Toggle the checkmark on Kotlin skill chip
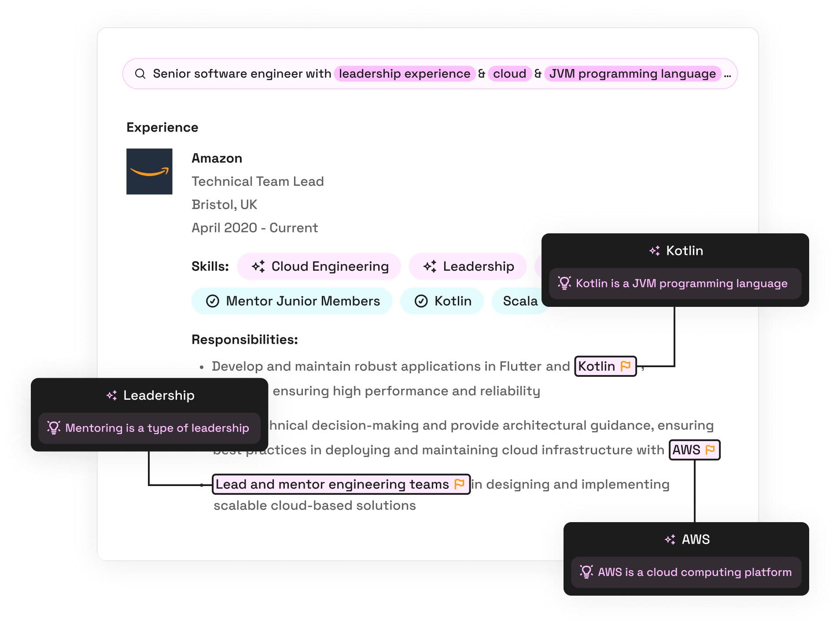This screenshot has width=840, height=630. (x=421, y=301)
